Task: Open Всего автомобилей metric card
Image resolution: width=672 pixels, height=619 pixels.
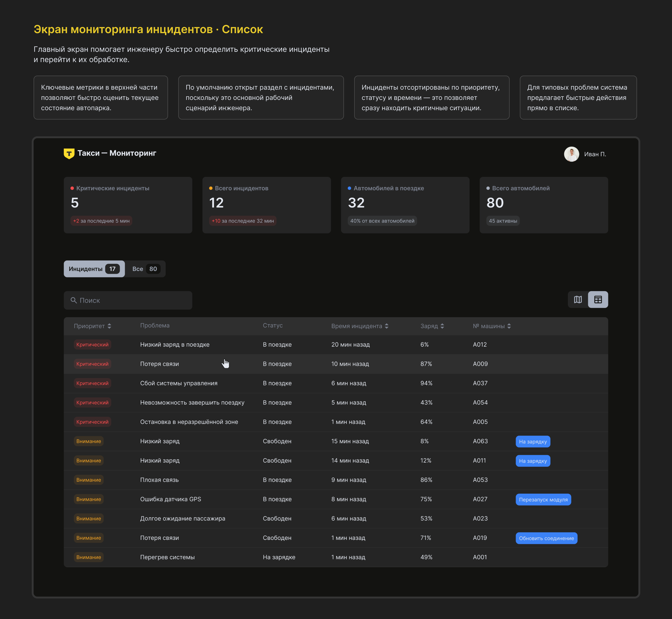Action: [544, 205]
